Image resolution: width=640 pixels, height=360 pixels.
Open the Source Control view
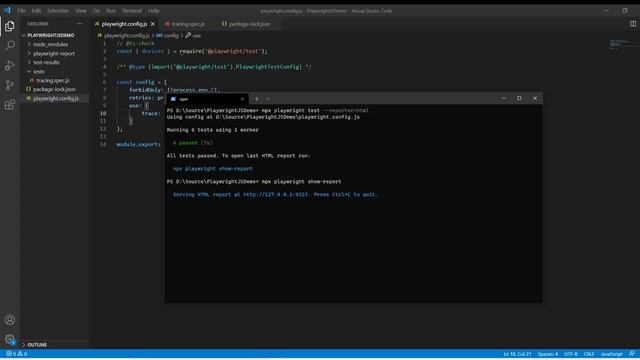click(x=10, y=85)
